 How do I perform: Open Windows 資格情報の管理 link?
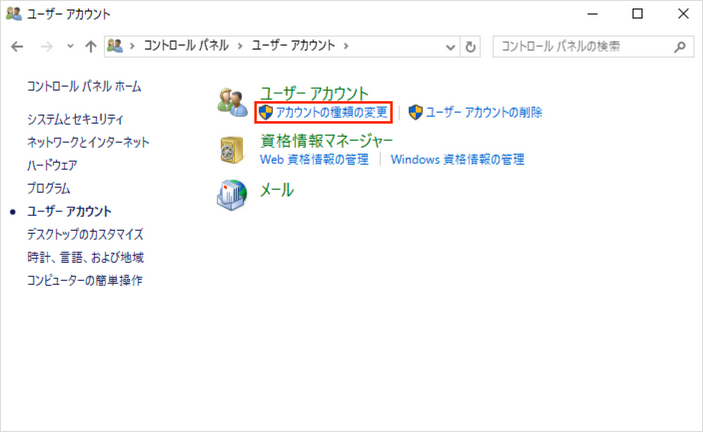pos(457,159)
